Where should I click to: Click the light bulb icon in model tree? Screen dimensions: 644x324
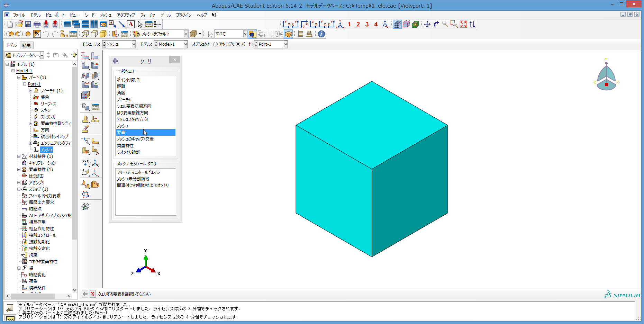pos(74,55)
